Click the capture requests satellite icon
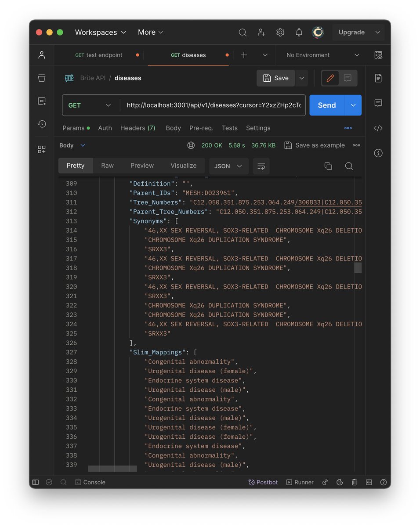 [x=325, y=482]
